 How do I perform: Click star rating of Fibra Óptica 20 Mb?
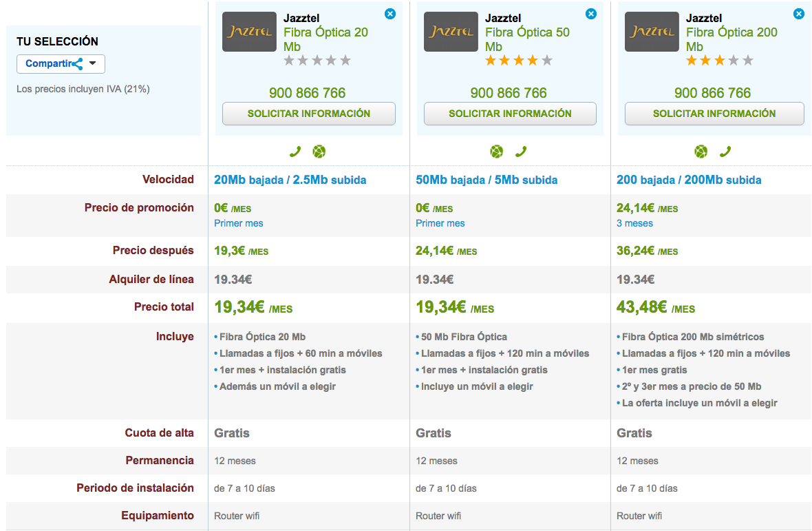coord(317,61)
